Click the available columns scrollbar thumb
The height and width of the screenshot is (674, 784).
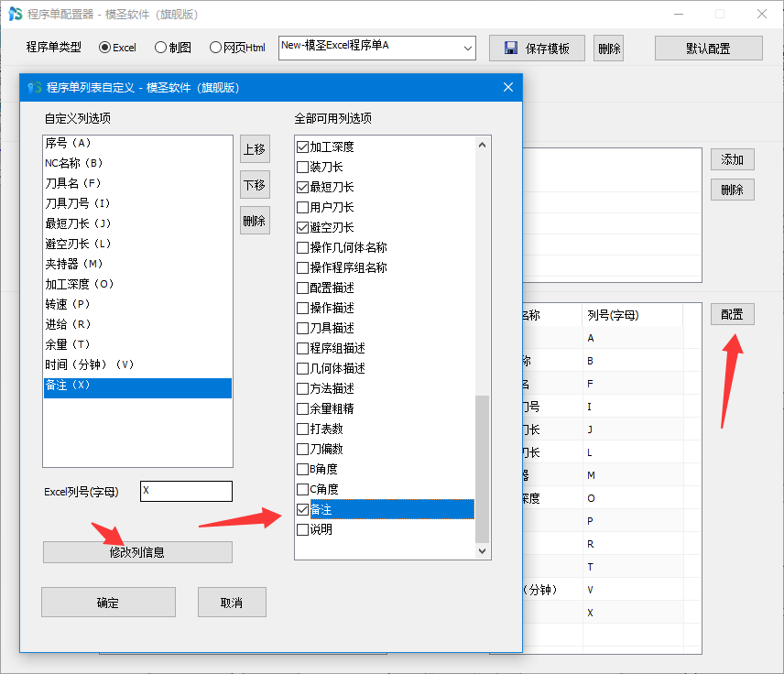(x=482, y=469)
